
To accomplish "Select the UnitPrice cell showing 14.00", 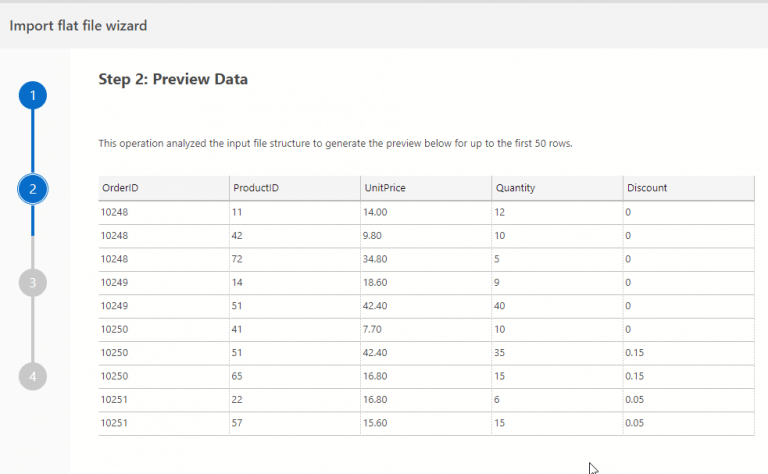I will 425,212.
